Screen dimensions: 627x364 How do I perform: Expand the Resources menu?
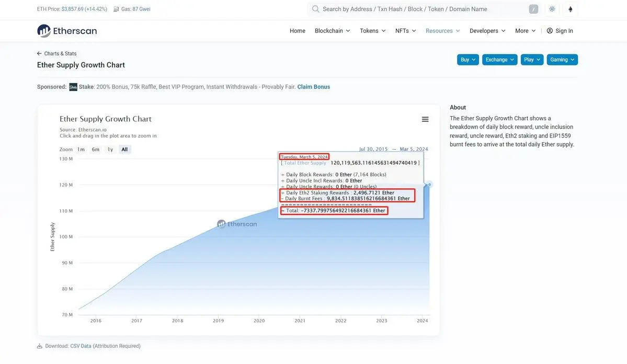(x=442, y=31)
